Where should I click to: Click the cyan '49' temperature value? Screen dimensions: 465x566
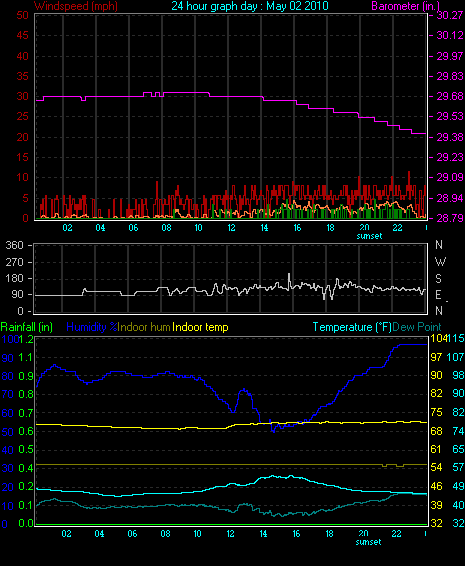click(459, 486)
